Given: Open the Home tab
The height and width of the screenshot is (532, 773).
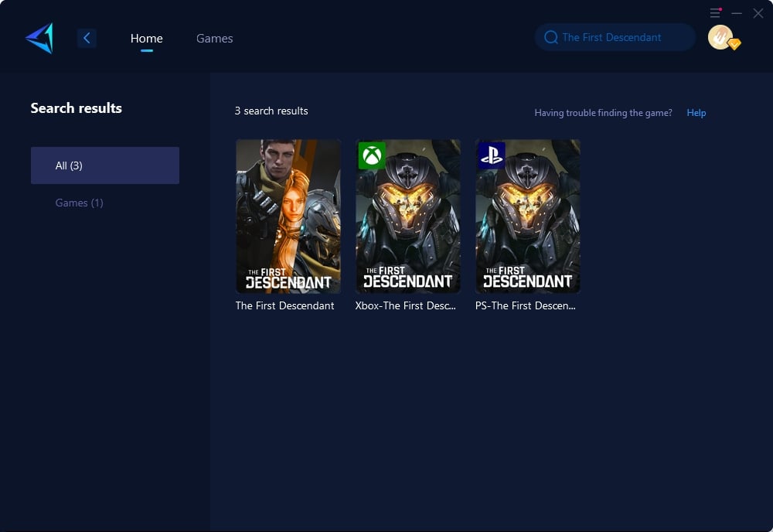Looking at the screenshot, I should (146, 39).
